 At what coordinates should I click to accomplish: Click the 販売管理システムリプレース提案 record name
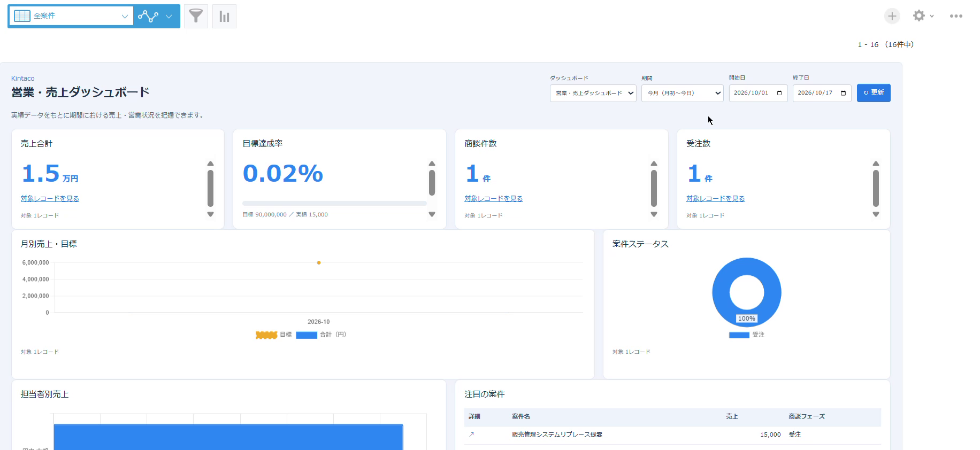[x=557, y=435]
